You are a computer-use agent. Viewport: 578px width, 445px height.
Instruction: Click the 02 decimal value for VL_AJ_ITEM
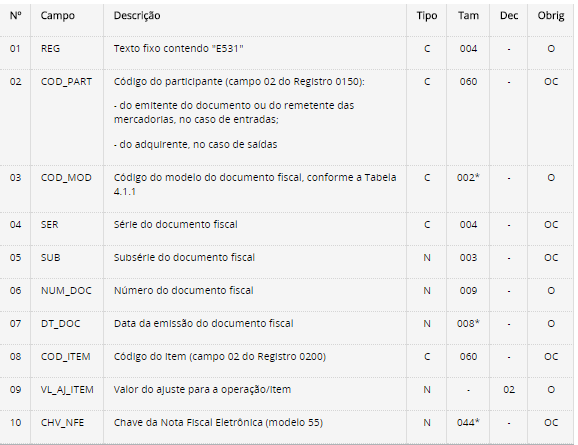pos(509,390)
